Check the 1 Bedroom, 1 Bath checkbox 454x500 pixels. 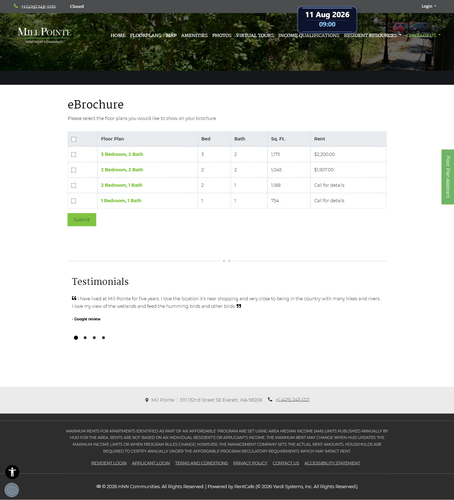tap(74, 201)
